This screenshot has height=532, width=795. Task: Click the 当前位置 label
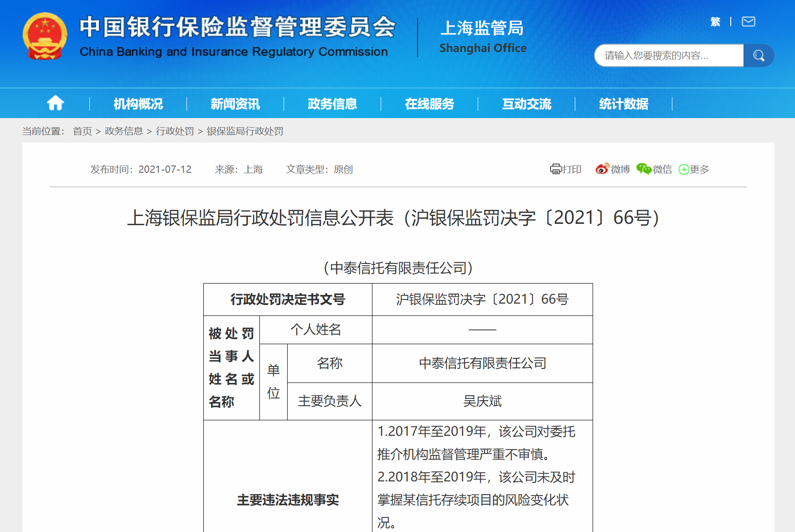pos(44,131)
